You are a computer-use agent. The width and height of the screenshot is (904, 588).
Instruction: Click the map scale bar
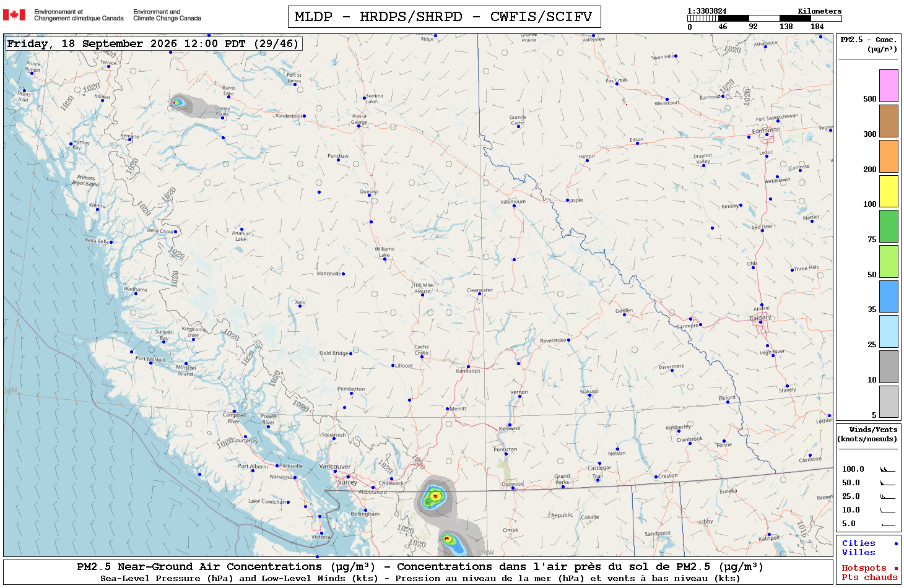tap(755, 19)
